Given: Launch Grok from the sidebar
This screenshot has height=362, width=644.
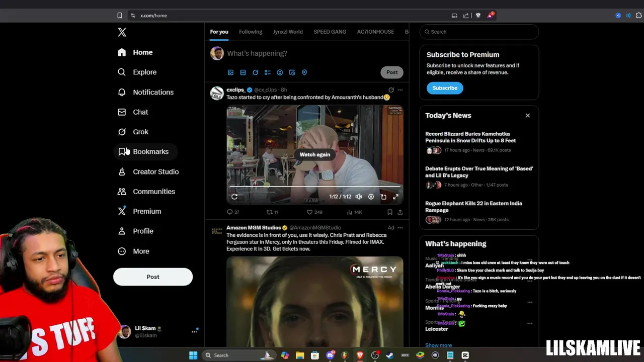Looking at the screenshot, I should pyautogui.click(x=133, y=132).
